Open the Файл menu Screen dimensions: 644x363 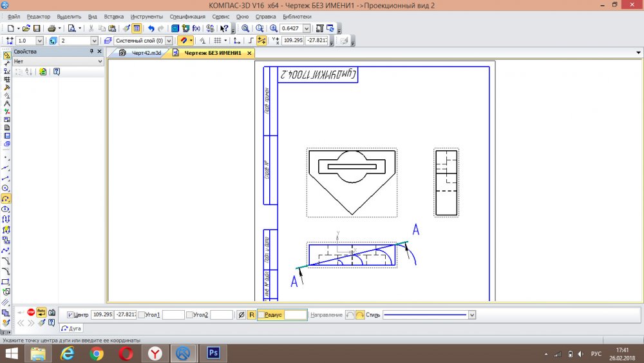tap(14, 17)
